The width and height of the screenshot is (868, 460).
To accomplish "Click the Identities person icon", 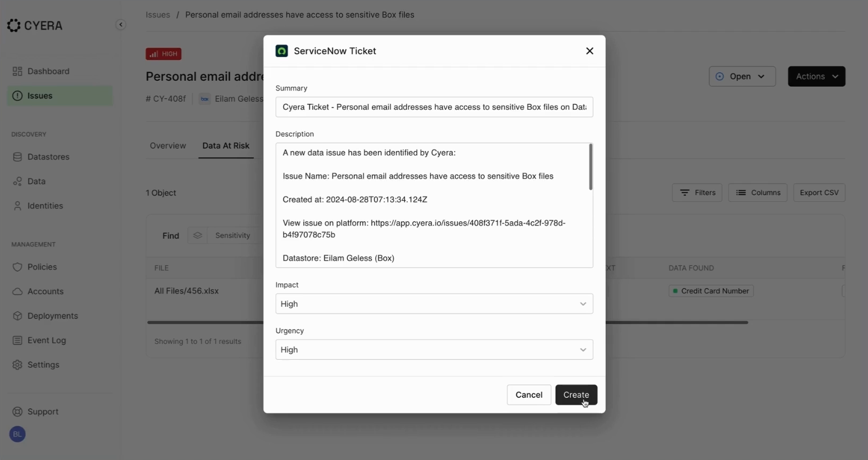I will 17,206.
